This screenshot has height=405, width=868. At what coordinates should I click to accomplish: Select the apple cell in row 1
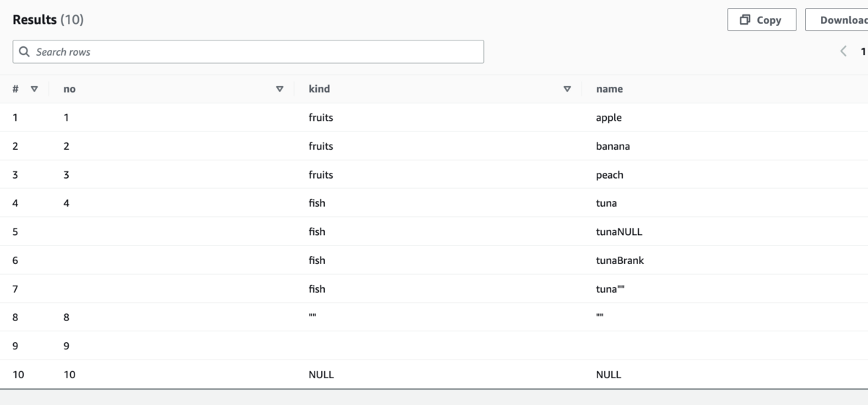point(608,117)
